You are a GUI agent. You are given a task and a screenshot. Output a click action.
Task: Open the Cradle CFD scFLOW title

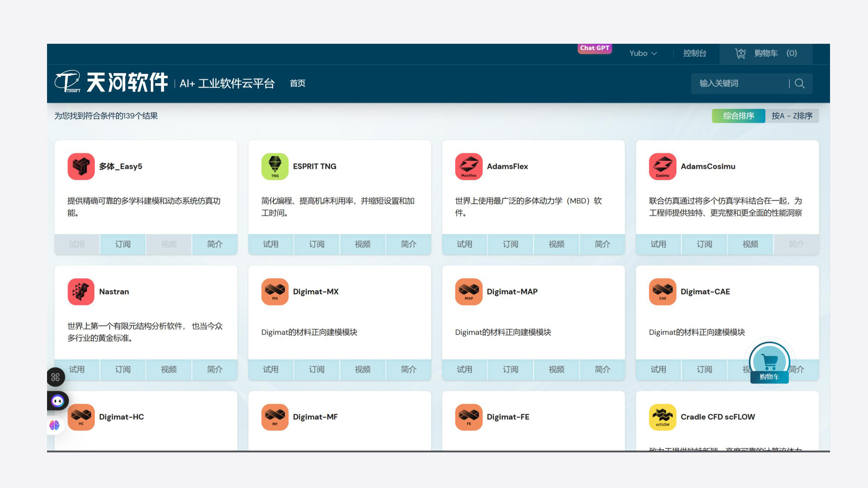click(718, 417)
